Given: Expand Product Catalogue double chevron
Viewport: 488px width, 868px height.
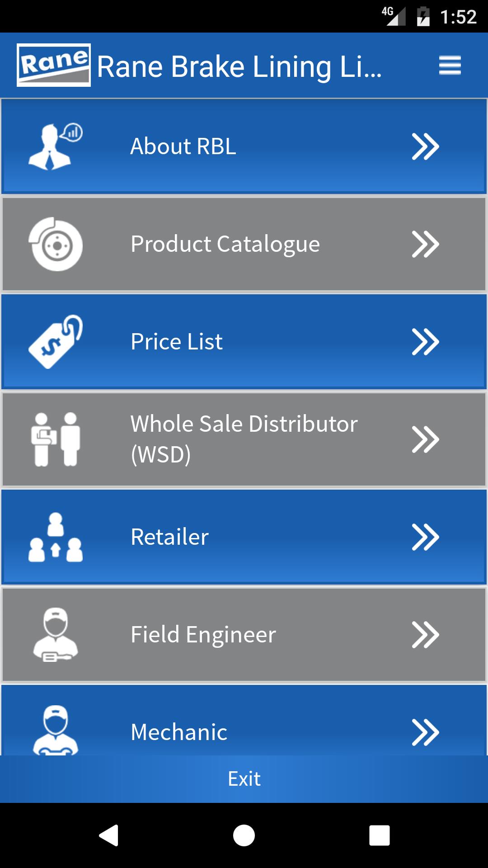Looking at the screenshot, I should [x=425, y=244].
